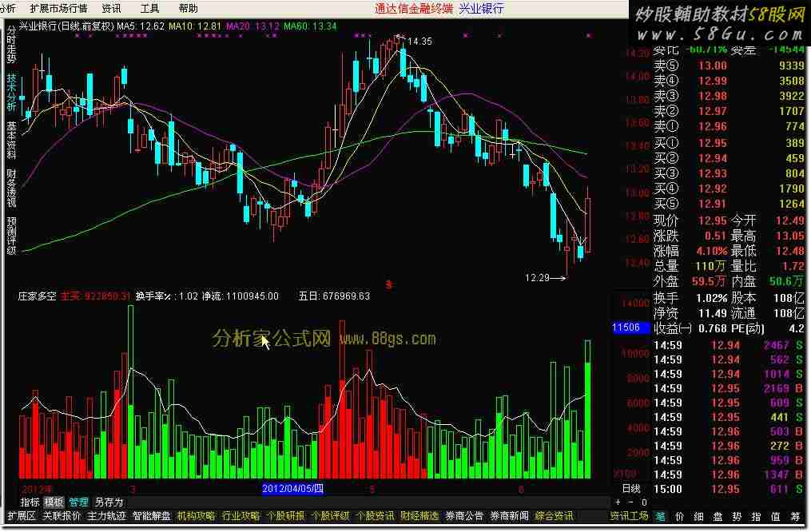Click the MA20 13.12 indicator label
The width and height of the screenshot is (811, 532).
point(253,26)
